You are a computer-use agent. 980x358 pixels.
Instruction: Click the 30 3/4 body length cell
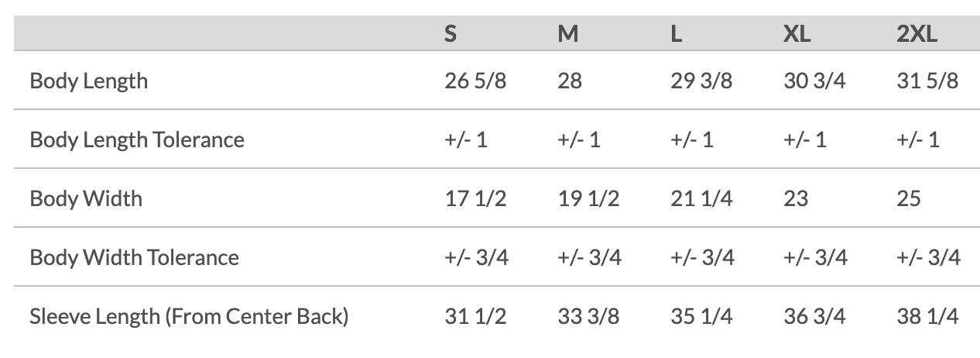(814, 81)
